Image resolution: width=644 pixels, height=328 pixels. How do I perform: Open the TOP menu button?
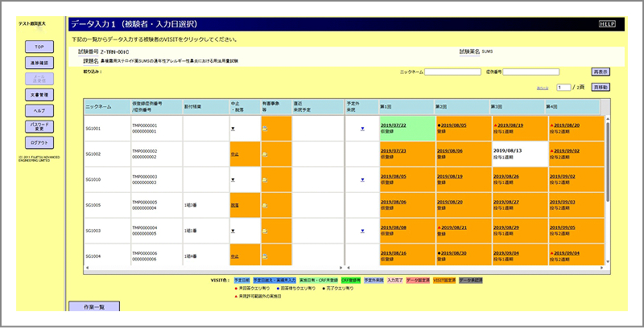coord(39,47)
